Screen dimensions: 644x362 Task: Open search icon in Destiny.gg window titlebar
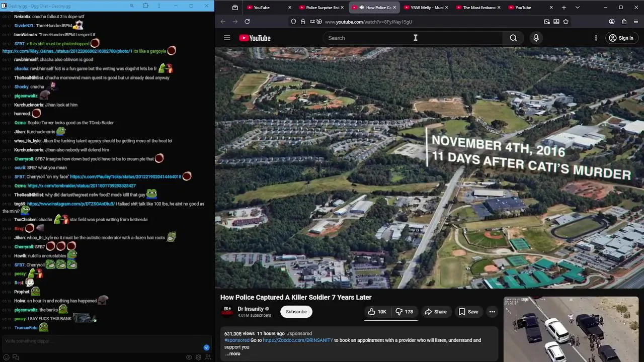pyautogui.click(x=132, y=6)
